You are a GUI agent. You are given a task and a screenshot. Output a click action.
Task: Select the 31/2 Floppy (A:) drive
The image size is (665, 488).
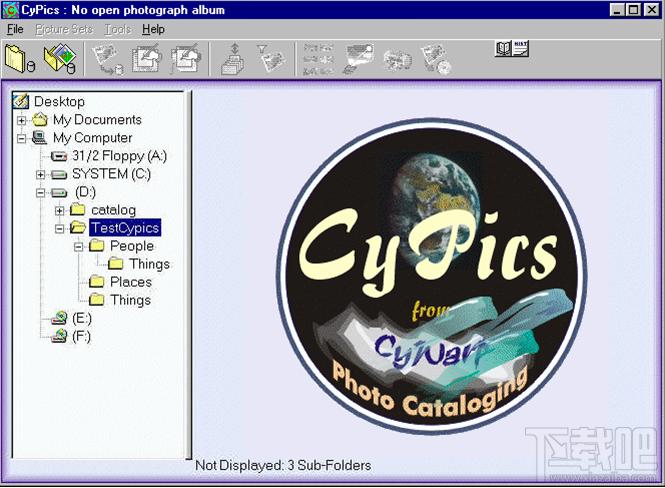119,156
